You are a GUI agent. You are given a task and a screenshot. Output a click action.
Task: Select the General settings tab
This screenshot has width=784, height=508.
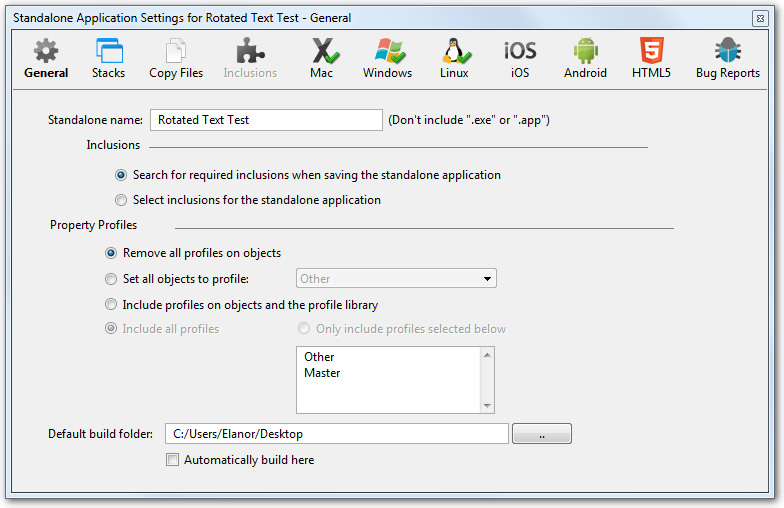coord(46,58)
